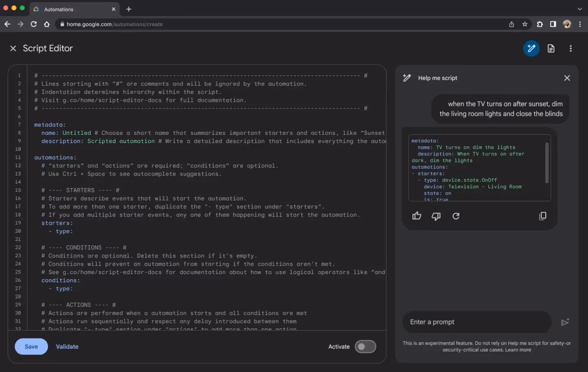This screenshot has width=588, height=372.
Task: Click the view site information lock icon
Action: pos(62,24)
